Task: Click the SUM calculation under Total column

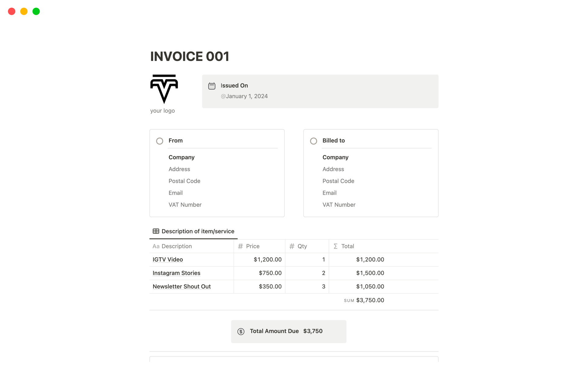Action: click(x=364, y=300)
